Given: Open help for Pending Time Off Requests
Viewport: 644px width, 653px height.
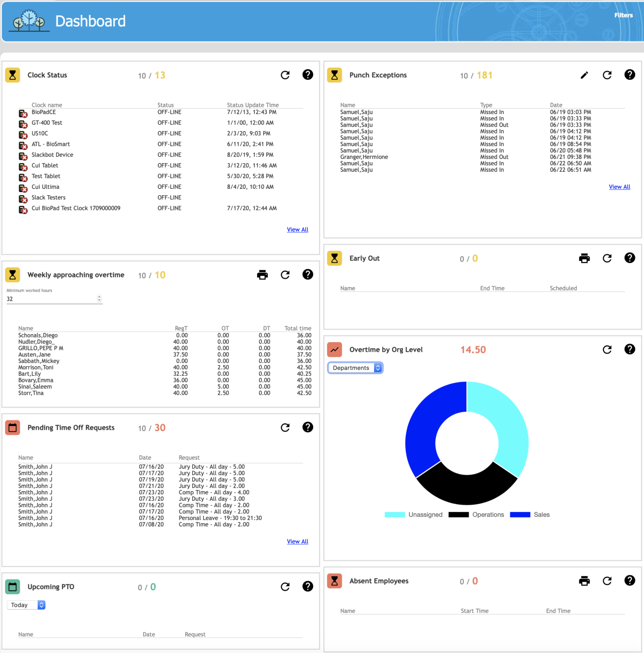Looking at the screenshot, I should tap(308, 427).
